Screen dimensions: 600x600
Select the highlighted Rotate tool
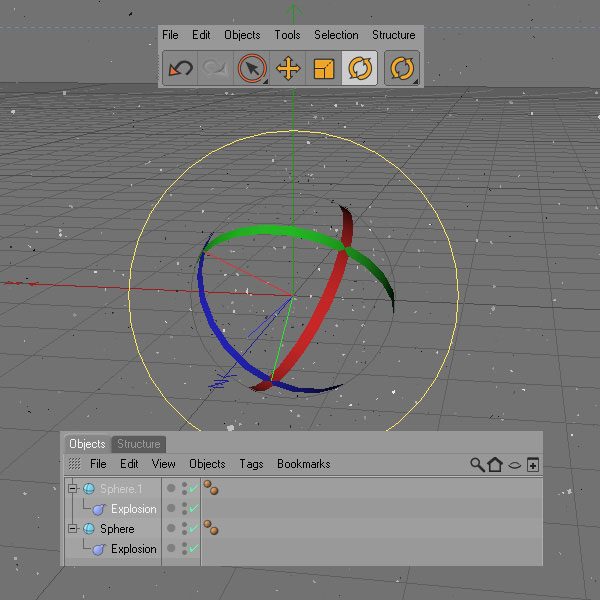click(360, 68)
